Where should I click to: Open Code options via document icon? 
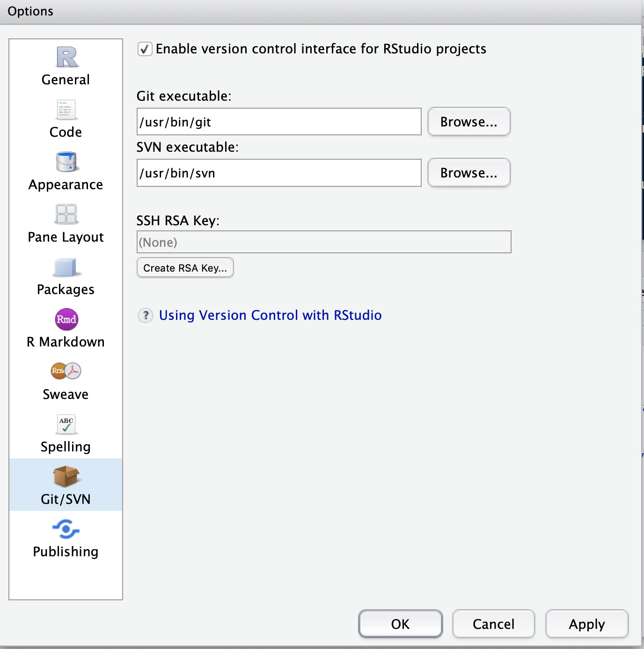(66, 110)
